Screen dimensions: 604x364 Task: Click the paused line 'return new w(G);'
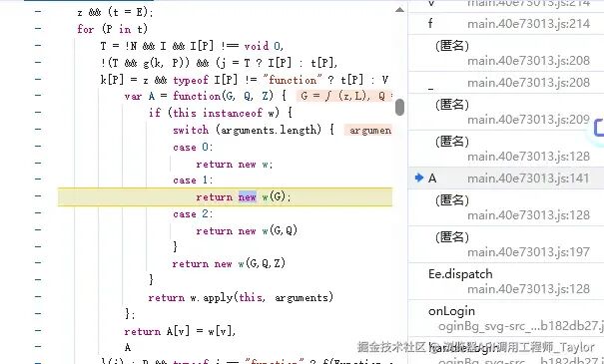(x=244, y=197)
